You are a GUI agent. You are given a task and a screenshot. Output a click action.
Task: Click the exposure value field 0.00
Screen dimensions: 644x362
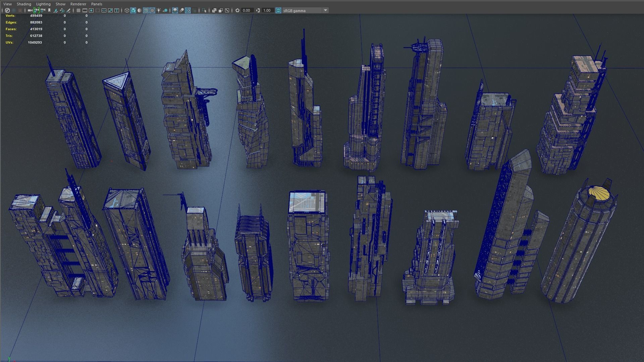[247, 10]
